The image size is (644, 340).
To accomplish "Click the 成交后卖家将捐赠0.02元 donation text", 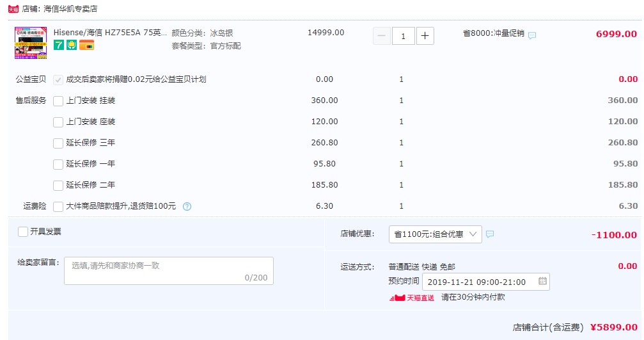I will pos(136,79).
